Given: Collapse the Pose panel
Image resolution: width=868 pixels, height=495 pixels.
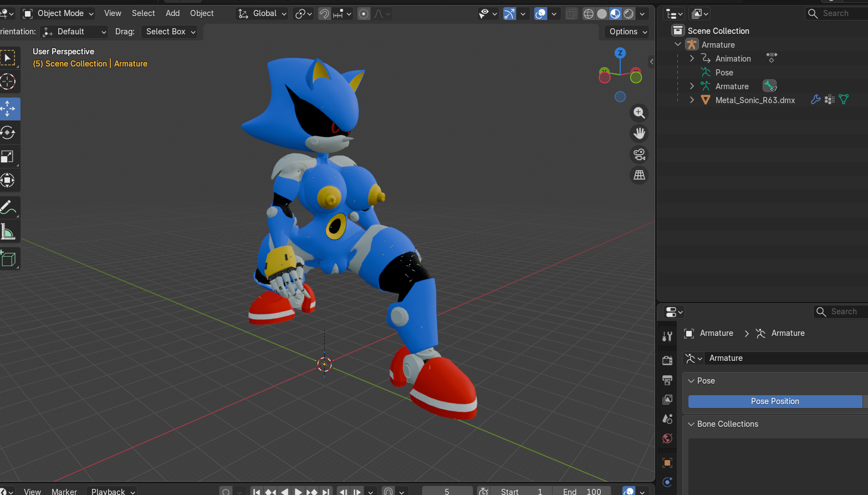Looking at the screenshot, I should coord(691,381).
